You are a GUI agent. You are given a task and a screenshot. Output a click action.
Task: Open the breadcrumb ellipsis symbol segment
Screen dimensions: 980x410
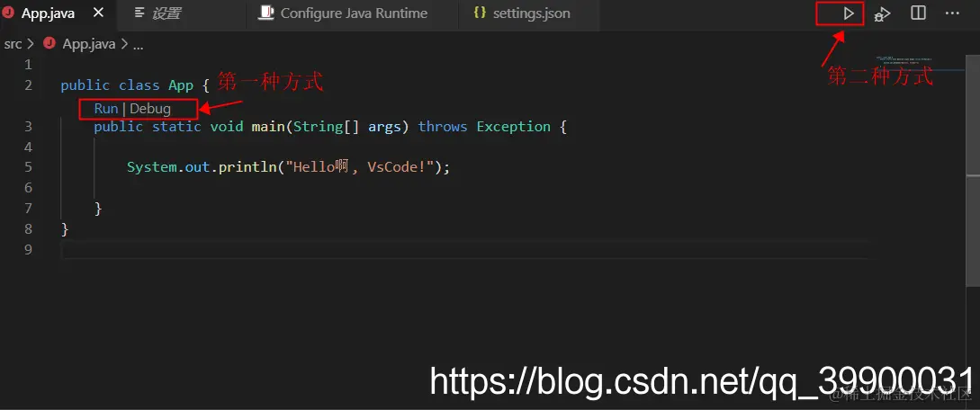[x=138, y=45]
